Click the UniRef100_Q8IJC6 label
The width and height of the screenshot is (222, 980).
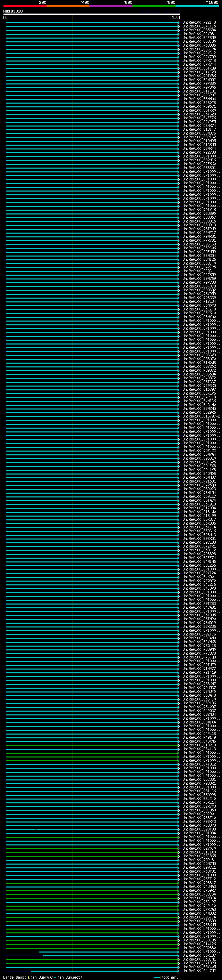[x=199, y=791]
